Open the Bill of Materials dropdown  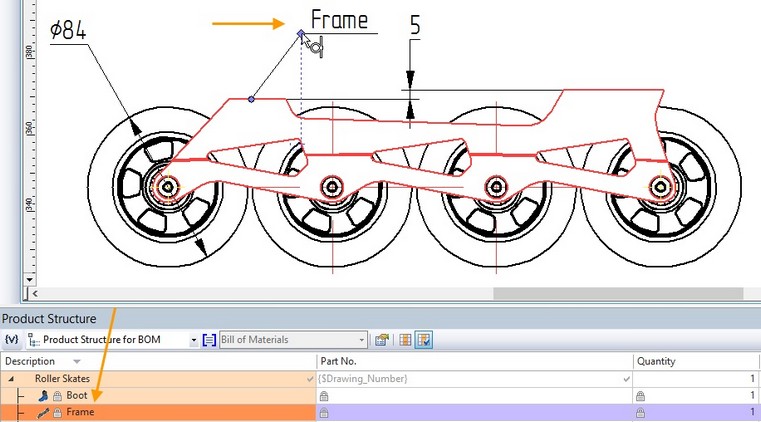pos(361,340)
